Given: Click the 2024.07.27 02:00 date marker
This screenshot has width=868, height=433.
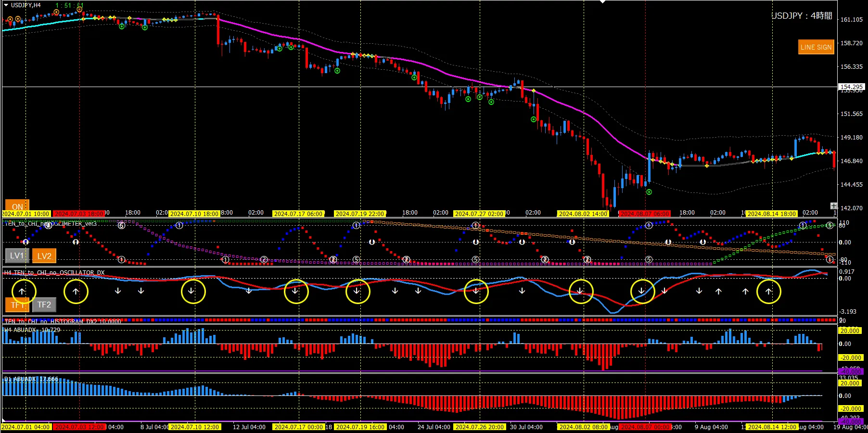Looking at the screenshot, I should point(480,214).
